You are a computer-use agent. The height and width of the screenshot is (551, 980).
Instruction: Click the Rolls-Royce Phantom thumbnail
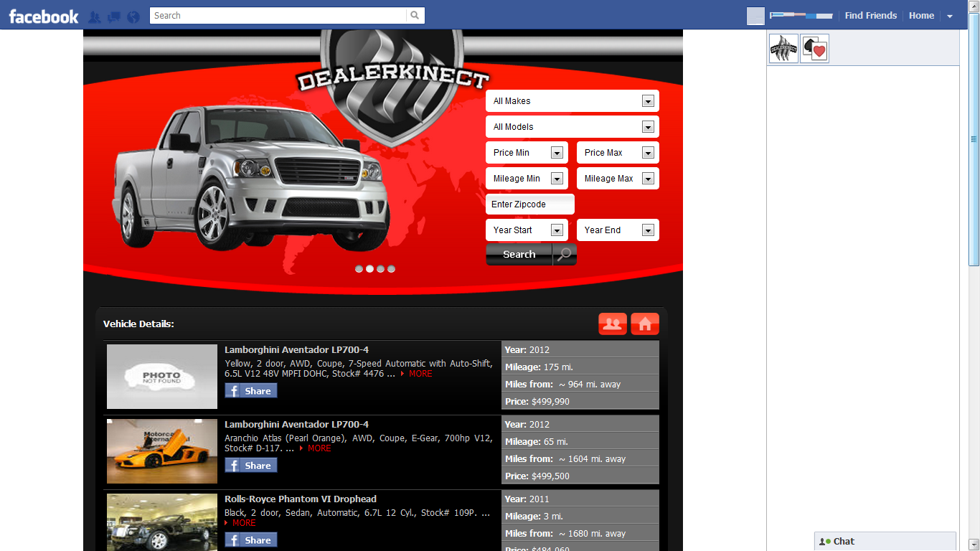point(162,522)
